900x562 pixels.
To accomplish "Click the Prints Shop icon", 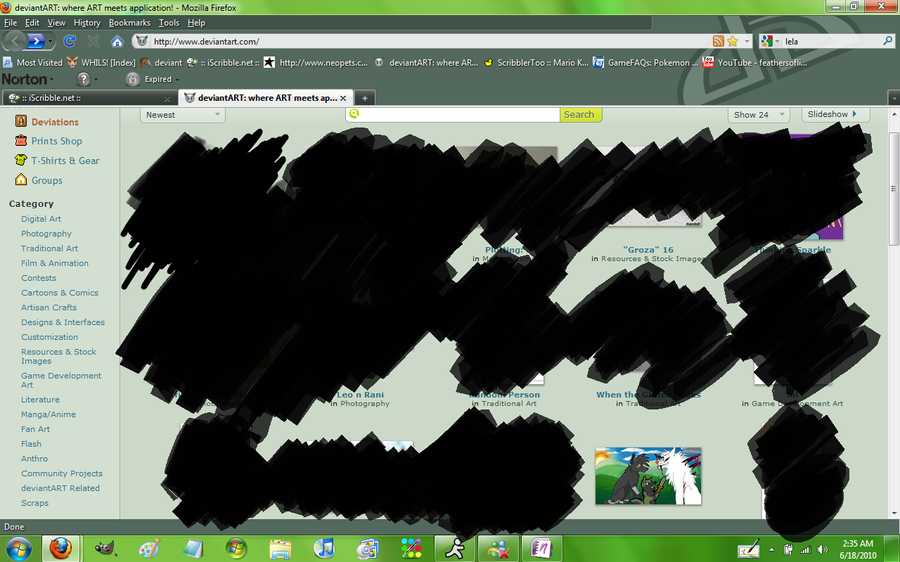I will [21, 140].
